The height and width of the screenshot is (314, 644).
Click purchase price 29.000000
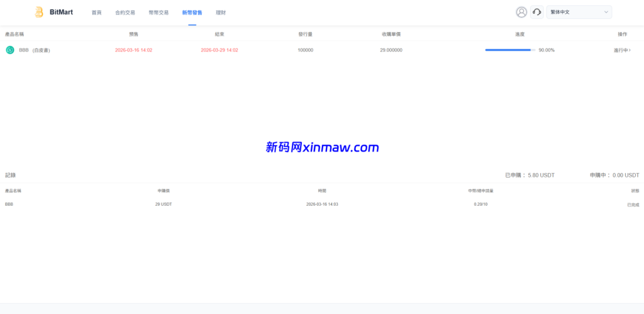(x=391, y=50)
